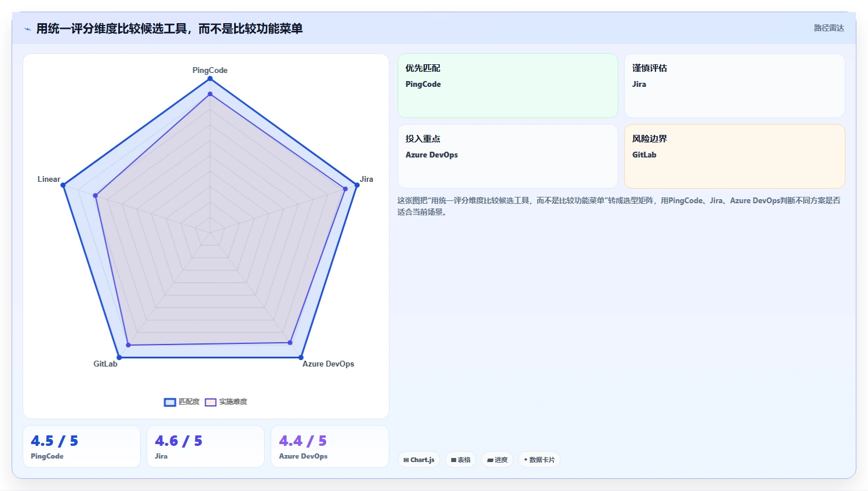The height and width of the screenshot is (491, 868).
Task: Click the 4.4 / 5 Azure DevOps score card
Action: click(x=330, y=446)
